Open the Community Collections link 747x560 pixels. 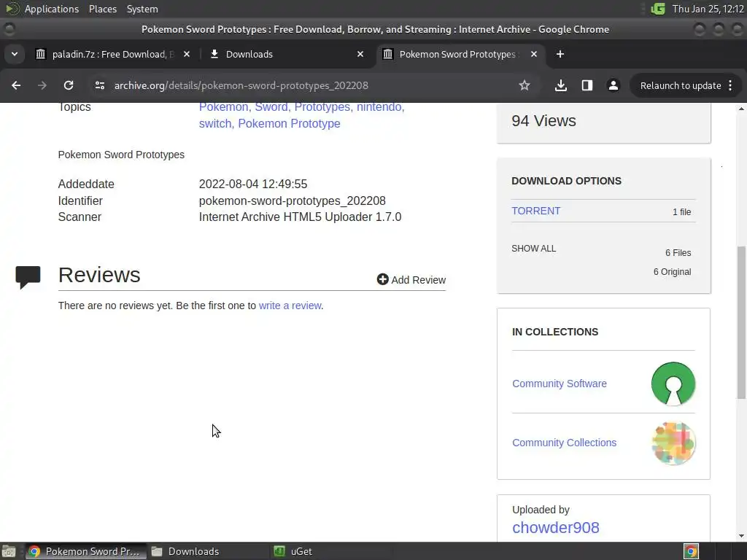tap(564, 443)
